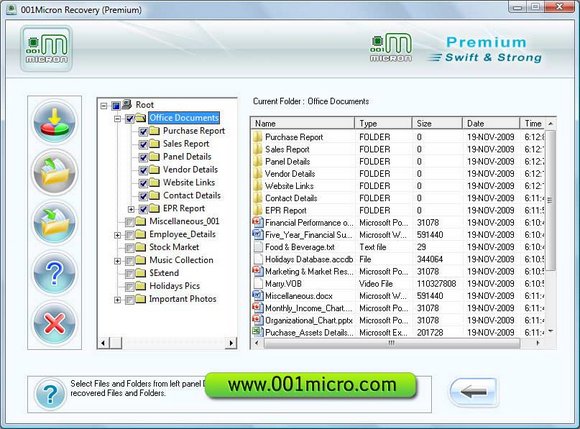Click the folder icon of Stock Market tree item
580x429 pixels.
click(x=141, y=247)
